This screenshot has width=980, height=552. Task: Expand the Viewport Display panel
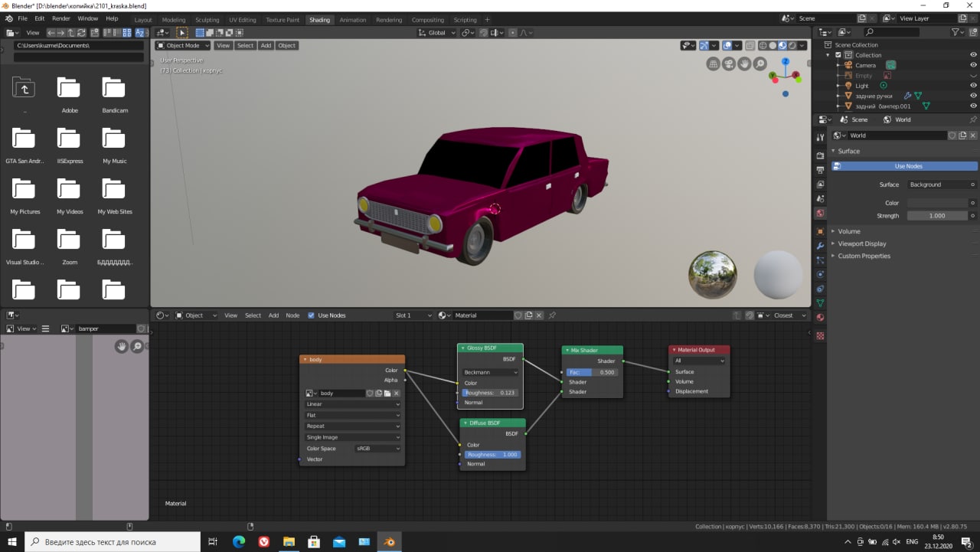861,243
